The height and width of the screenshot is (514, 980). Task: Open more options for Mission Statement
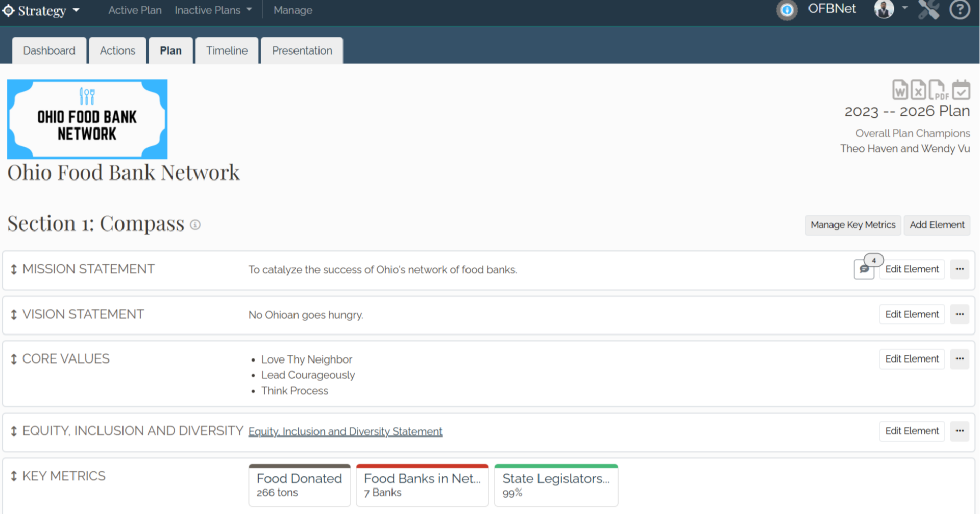coord(960,269)
